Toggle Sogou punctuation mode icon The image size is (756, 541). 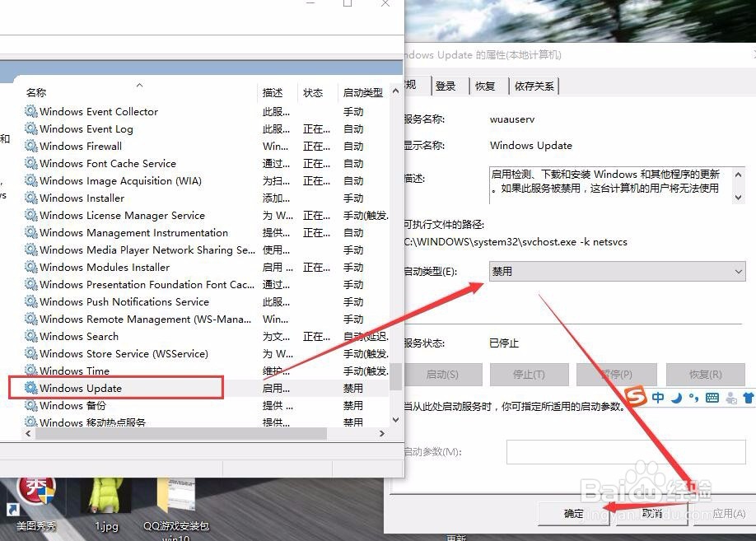[x=694, y=398]
